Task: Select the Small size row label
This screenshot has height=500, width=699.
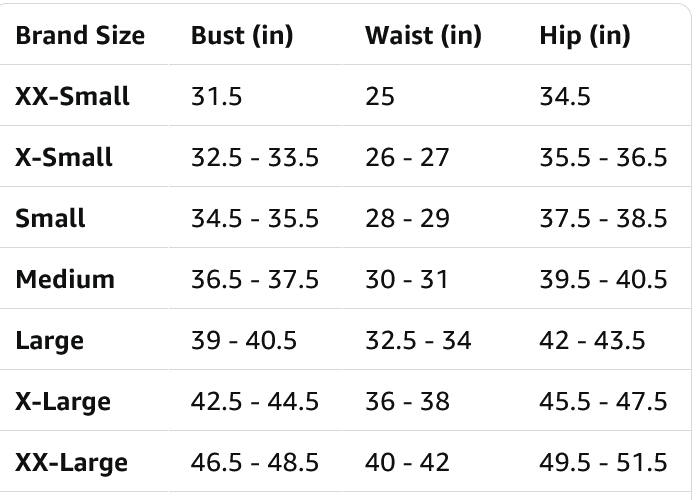Action: coord(50,219)
